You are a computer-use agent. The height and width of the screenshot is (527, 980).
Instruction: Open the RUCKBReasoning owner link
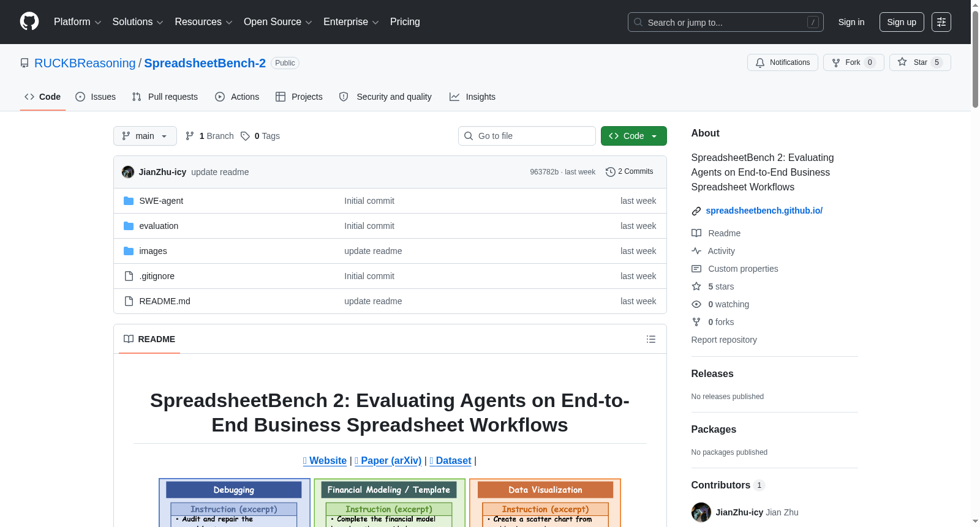click(x=85, y=63)
